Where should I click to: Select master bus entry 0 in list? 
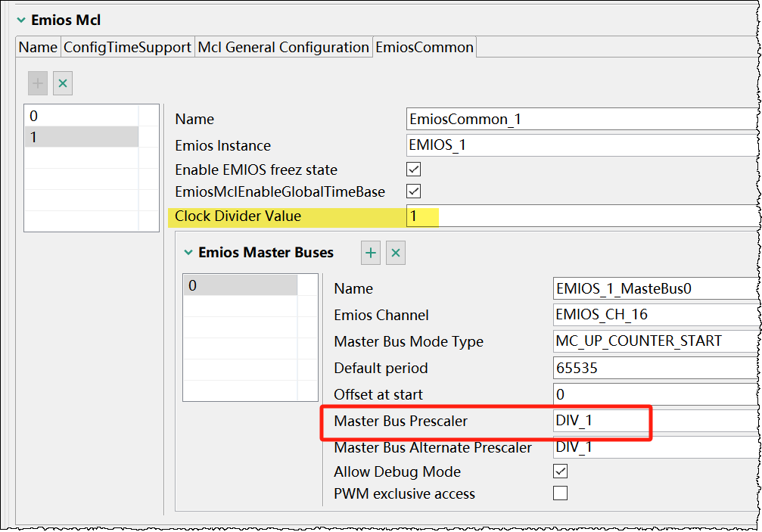point(240,285)
